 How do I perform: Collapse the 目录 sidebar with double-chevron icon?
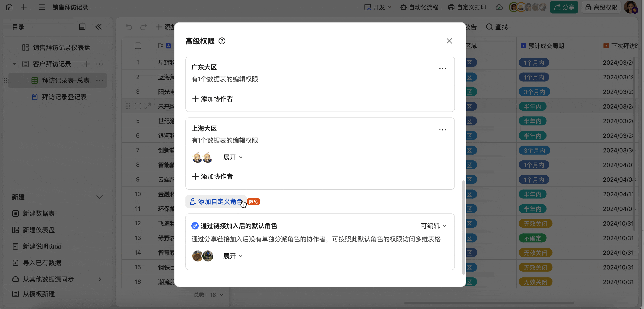pyautogui.click(x=98, y=27)
